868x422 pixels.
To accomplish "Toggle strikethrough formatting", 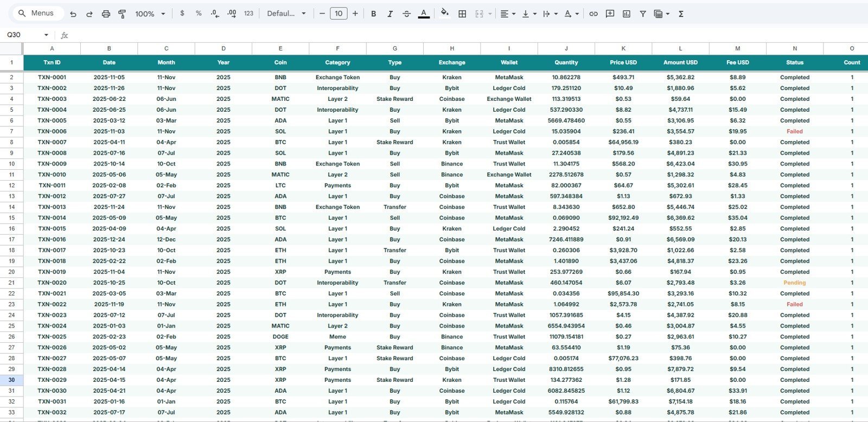I will 406,14.
